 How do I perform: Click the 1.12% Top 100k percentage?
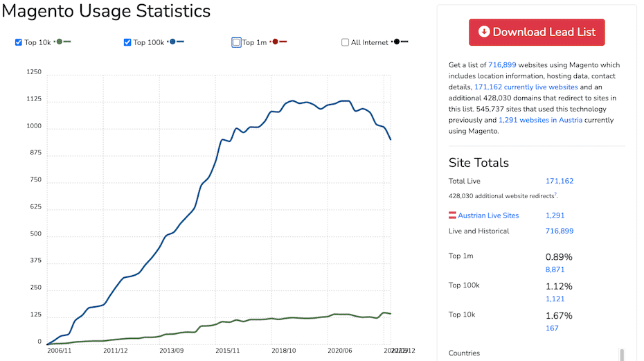pos(559,286)
